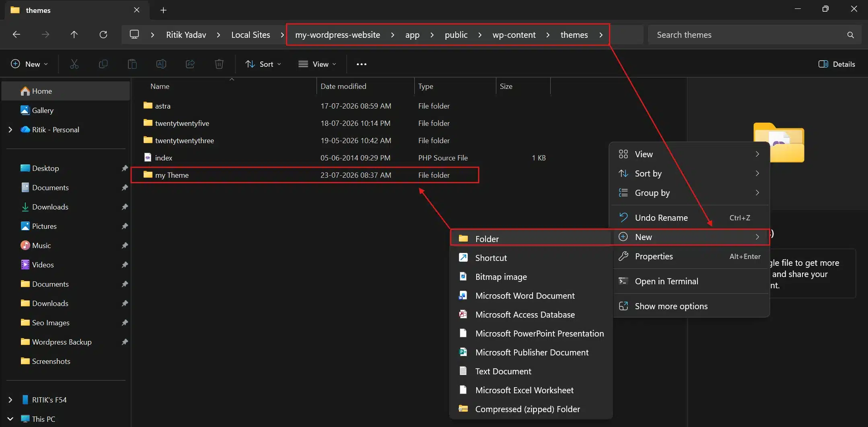The image size is (868, 427).
Task: Click the Paste clipboard icon
Action: click(x=132, y=64)
